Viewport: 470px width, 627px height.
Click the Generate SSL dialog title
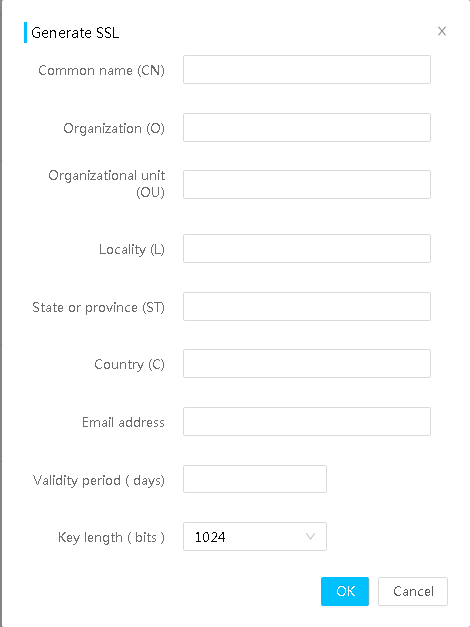pos(75,33)
